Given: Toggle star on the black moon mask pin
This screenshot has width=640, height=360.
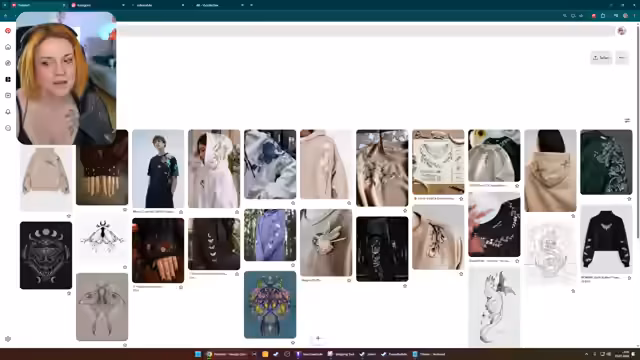Looking at the screenshot, I should pos(69,293).
